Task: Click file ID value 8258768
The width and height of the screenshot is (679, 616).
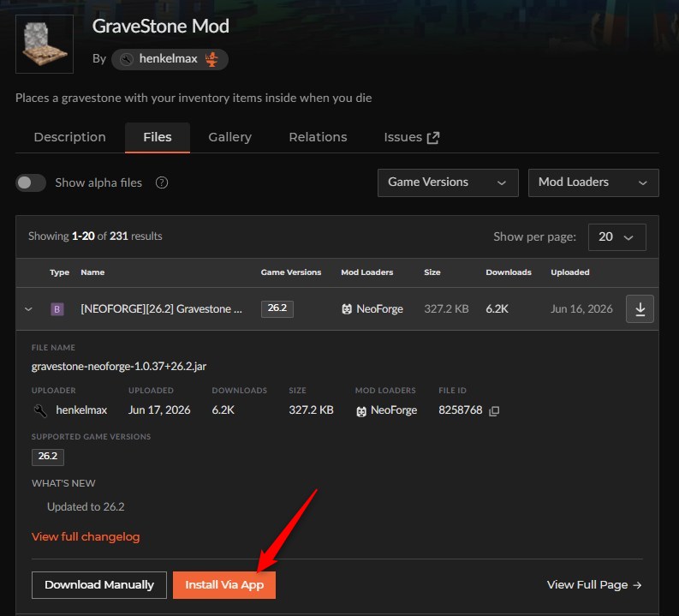Action: 461,410
